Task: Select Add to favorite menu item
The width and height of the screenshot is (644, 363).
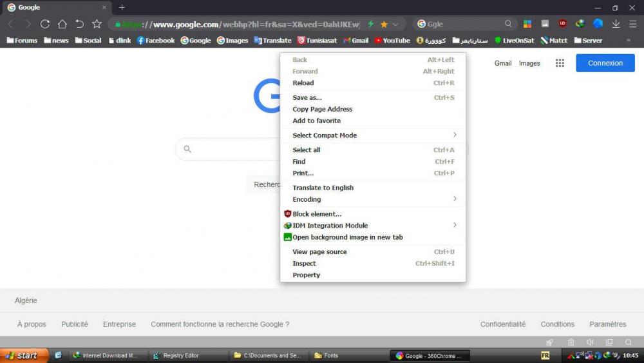Action: tap(373, 121)
